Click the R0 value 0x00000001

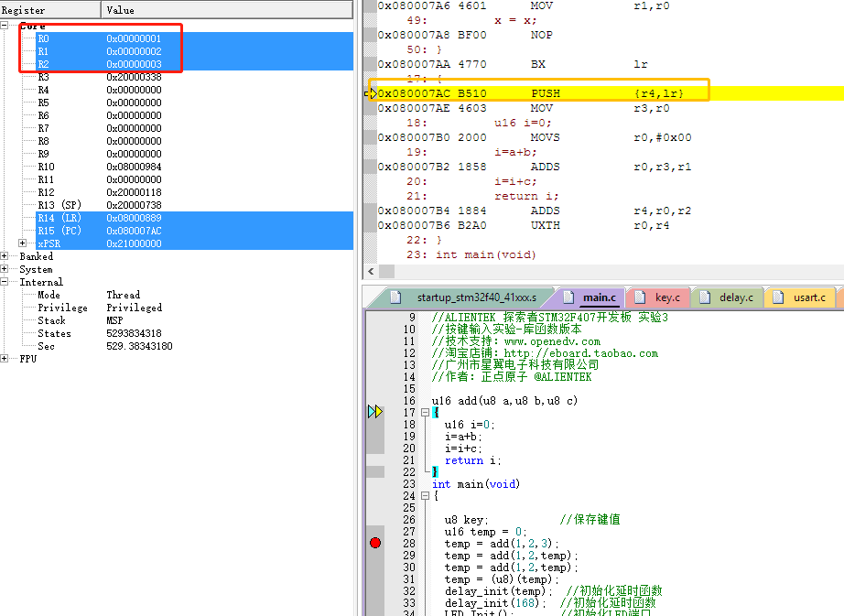[134, 38]
